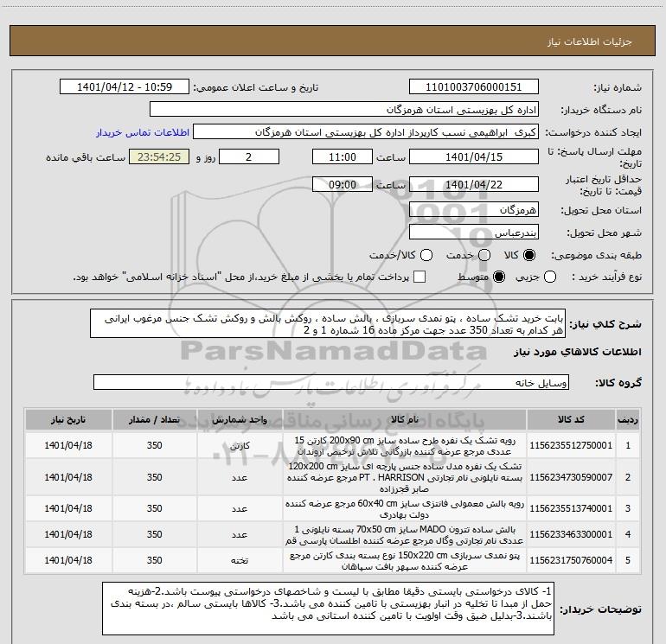This screenshot has height=644, width=666.
Task: Click the واحد شمارش column header
Action: [x=240, y=419]
